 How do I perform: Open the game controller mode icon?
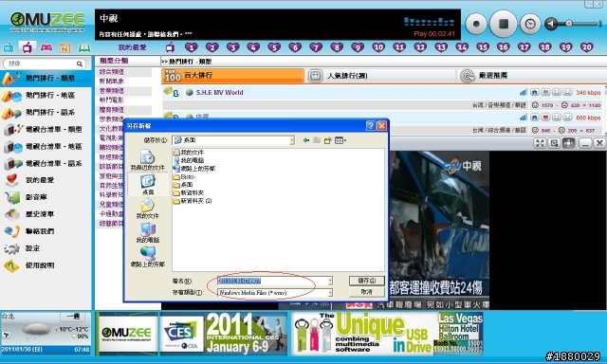46,47
